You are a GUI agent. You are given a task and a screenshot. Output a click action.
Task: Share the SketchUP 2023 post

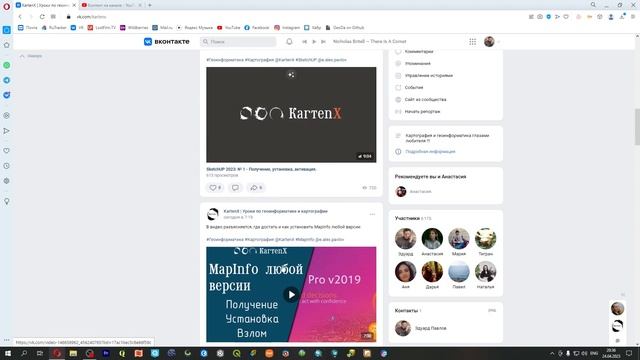[x=256, y=187]
